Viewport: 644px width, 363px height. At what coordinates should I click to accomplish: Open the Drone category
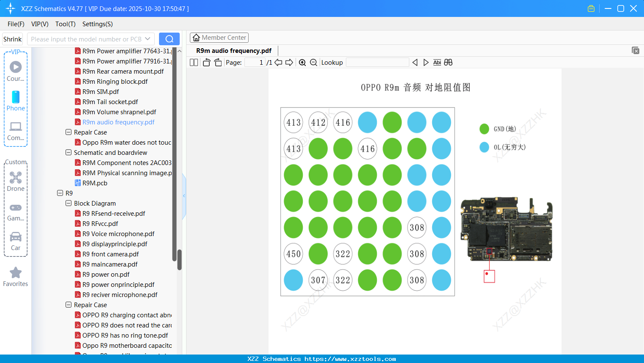[16, 181]
